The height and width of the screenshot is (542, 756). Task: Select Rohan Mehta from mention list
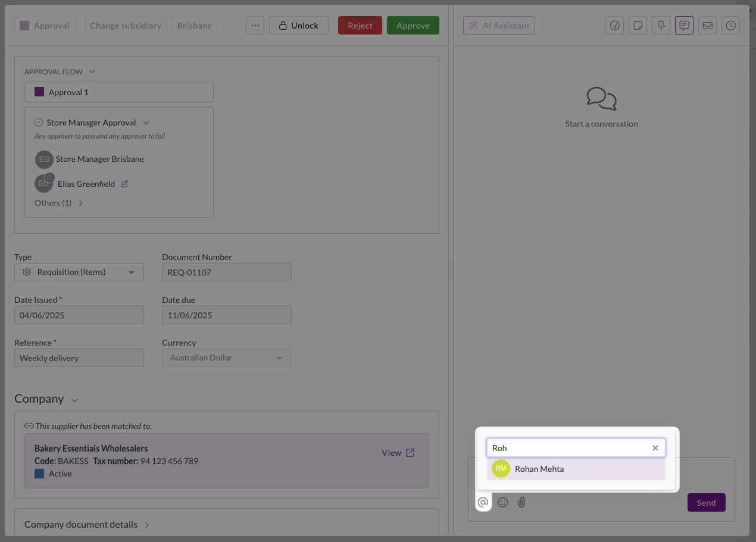pos(576,469)
